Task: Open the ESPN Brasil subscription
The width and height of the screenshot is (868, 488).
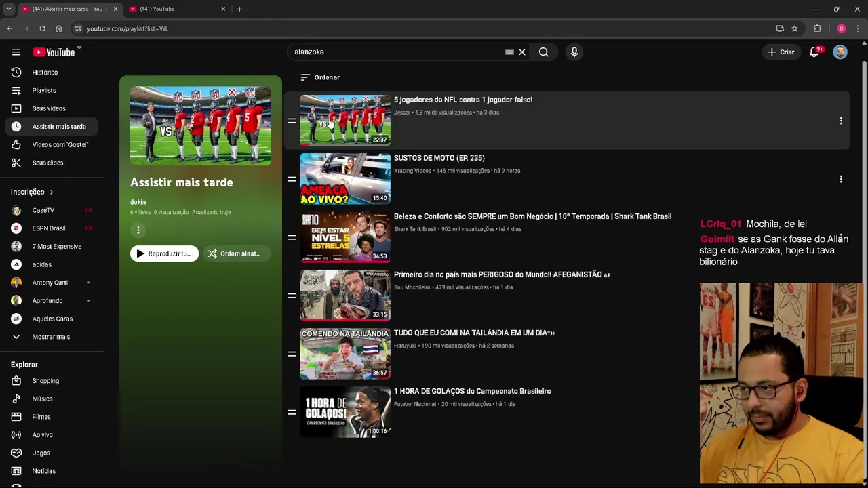Action: click(52, 228)
